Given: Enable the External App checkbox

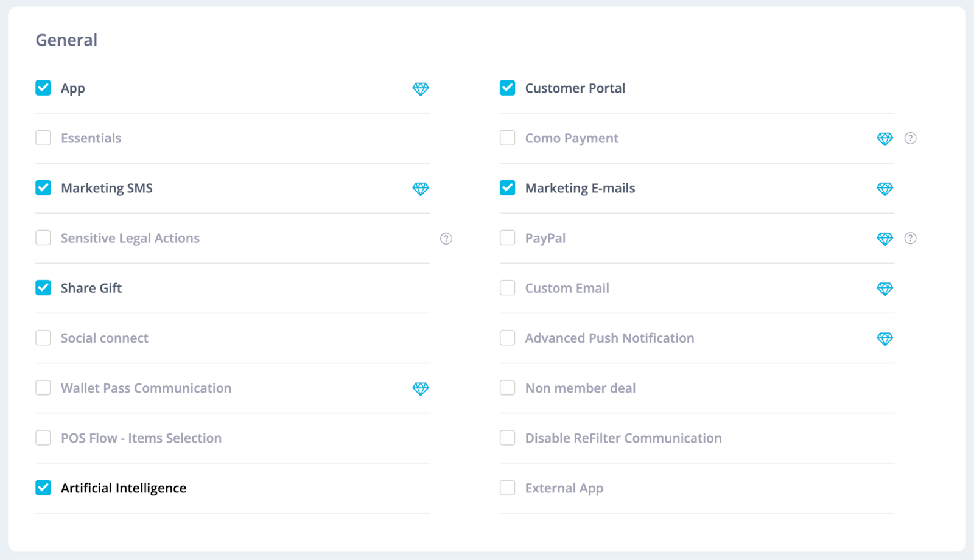Looking at the screenshot, I should (x=508, y=488).
